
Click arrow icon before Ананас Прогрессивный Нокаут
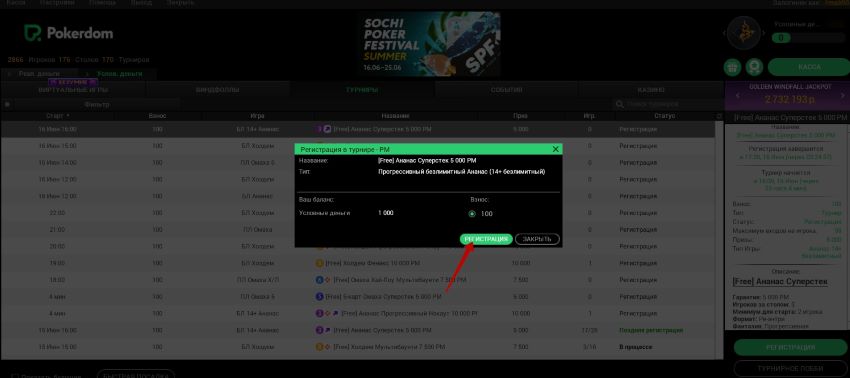(x=336, y=313)
